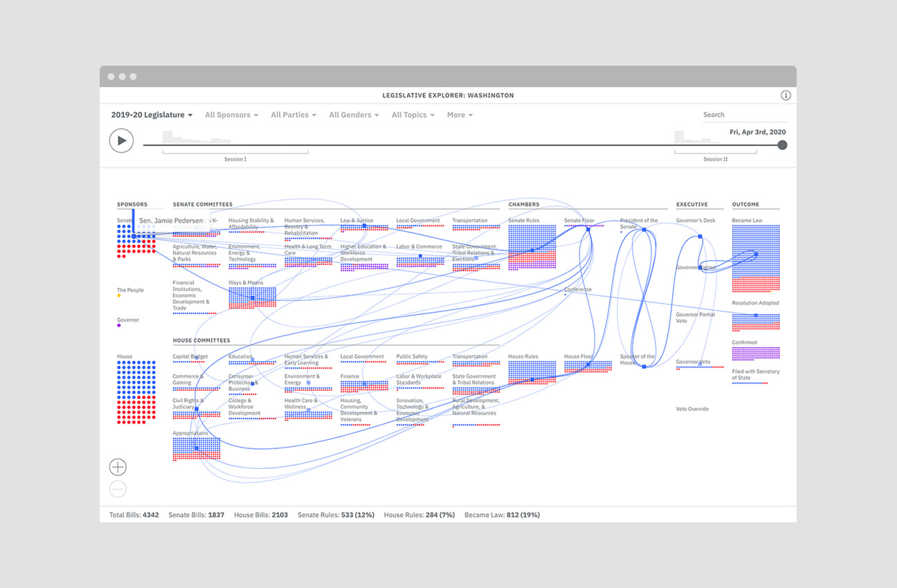This screenshot has width=897, height=588.
Task: Select The People sponsor yellow dot
Action: pos(119,295)
